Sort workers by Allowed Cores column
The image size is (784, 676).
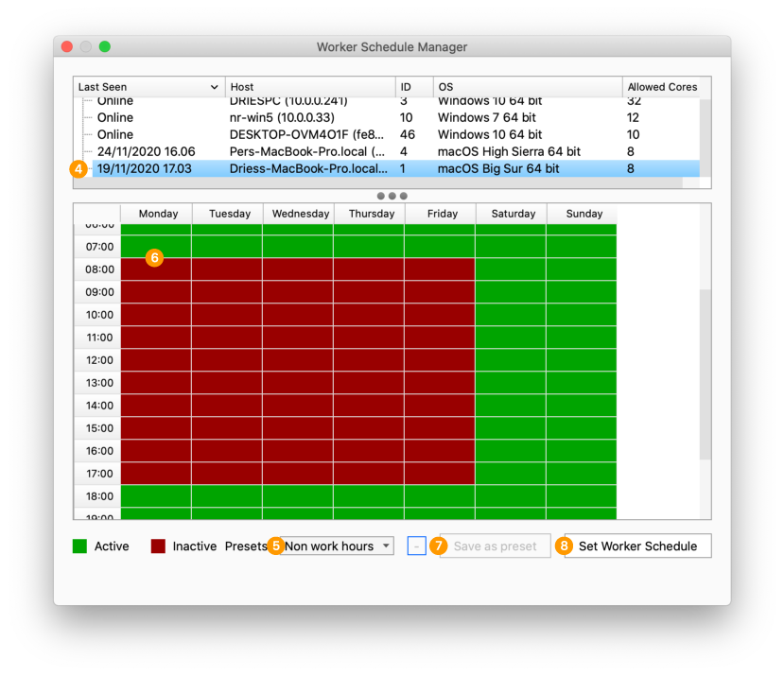coord(661,87)
